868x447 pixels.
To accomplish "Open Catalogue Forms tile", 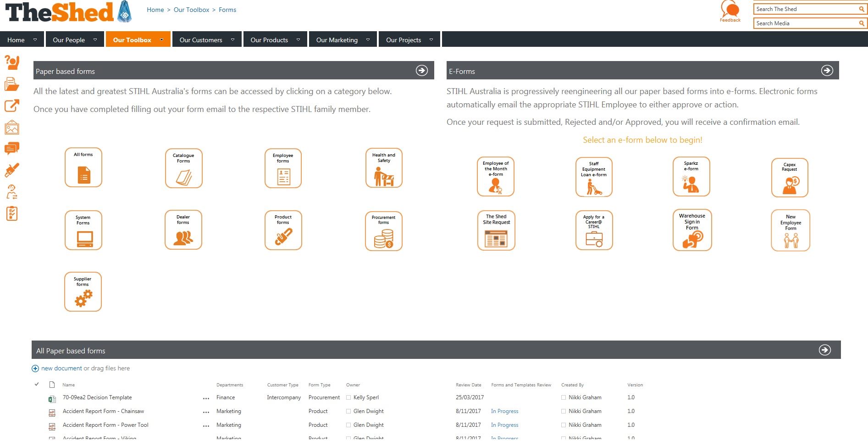I will pyautogui.click(x=183, y=168).
